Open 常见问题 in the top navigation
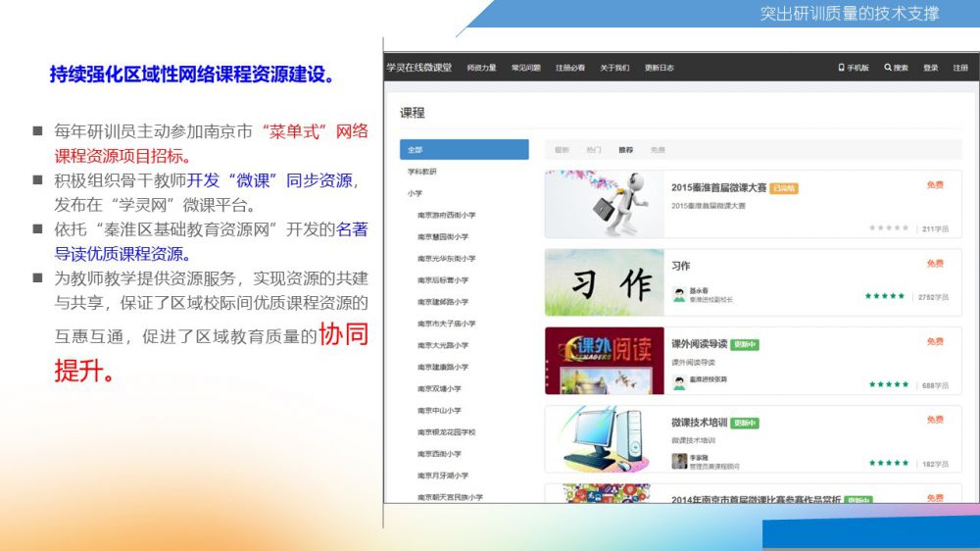 tap(525, 68)
